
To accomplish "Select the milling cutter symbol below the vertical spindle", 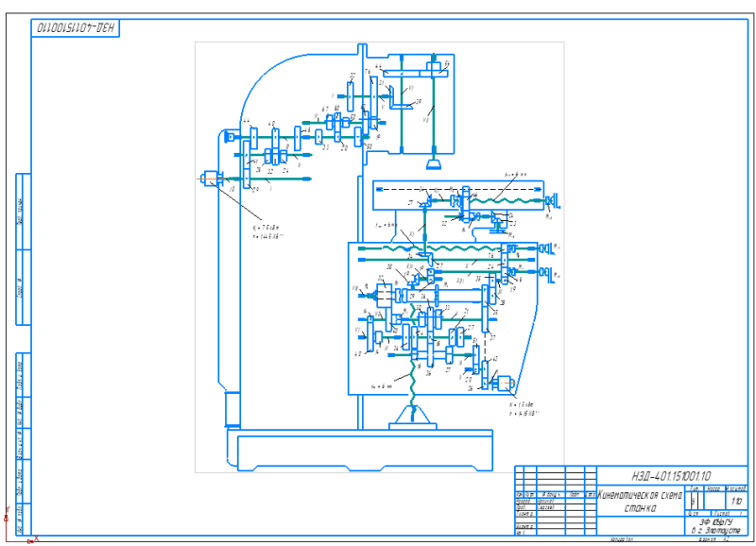I will pos(434,164).
